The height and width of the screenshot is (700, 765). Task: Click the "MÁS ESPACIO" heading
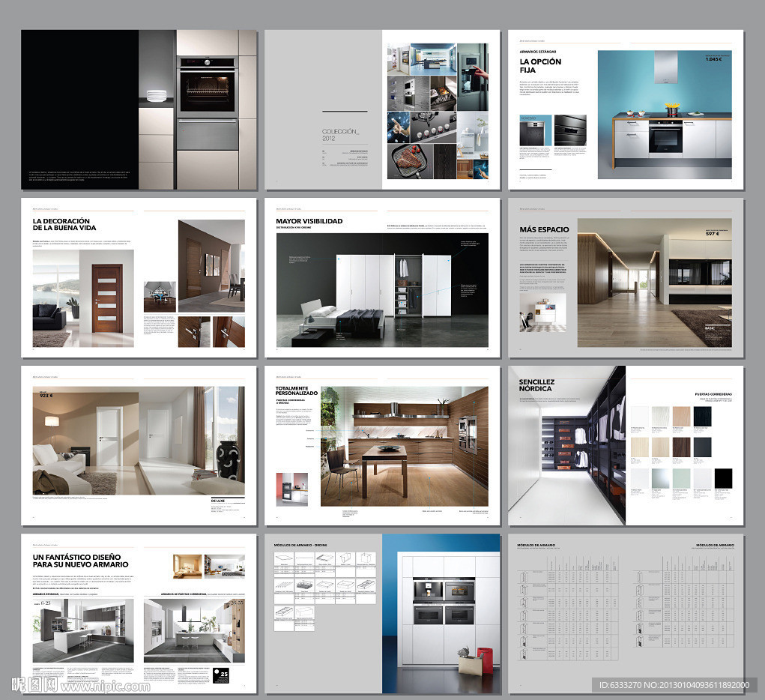click(544, 229)
